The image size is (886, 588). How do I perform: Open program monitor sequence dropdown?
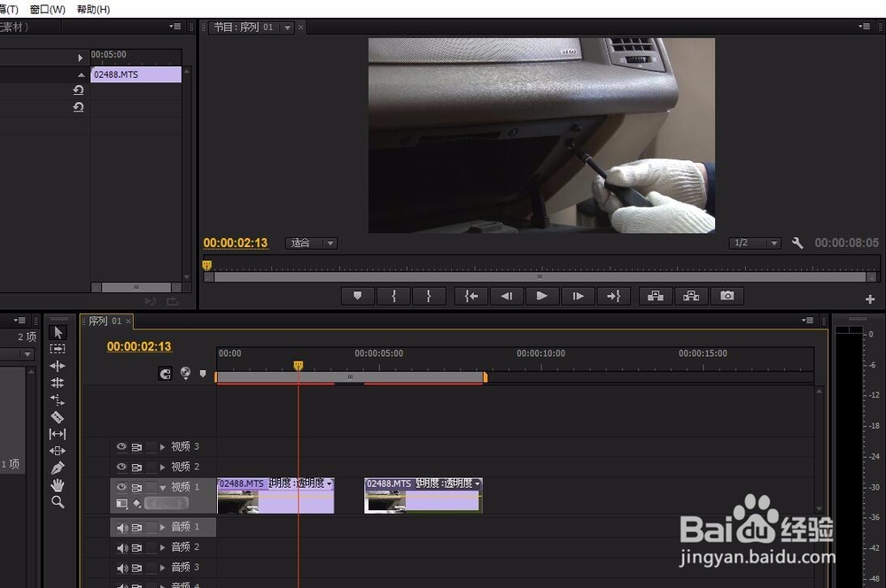[288, 27]
